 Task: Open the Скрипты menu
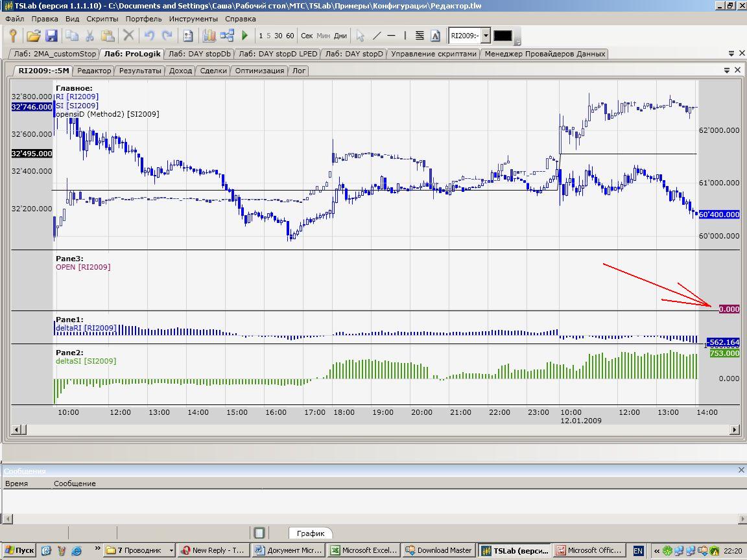[102, 19]
